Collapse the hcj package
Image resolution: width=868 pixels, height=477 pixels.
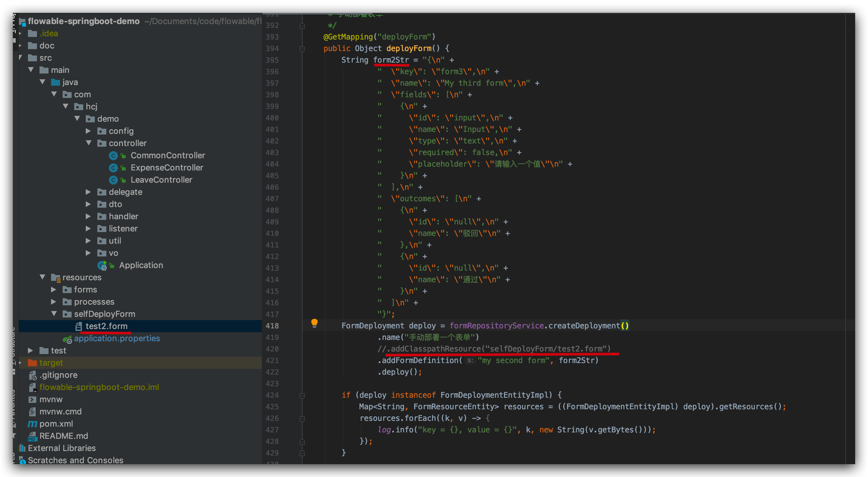[66, 106]
